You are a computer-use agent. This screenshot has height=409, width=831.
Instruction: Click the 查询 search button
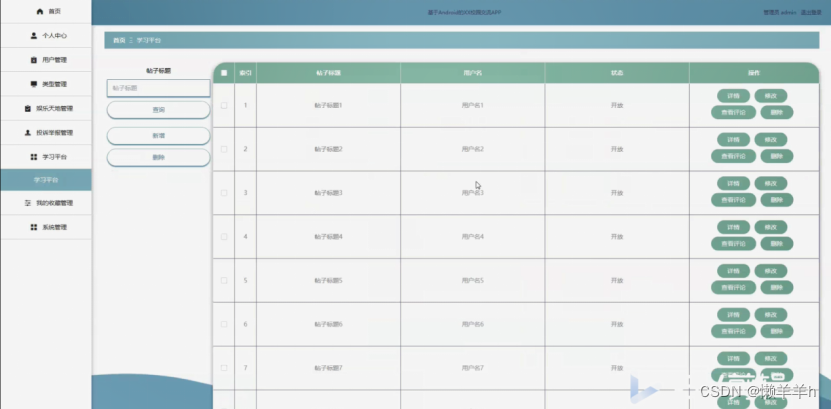click(x=158, y=110)
